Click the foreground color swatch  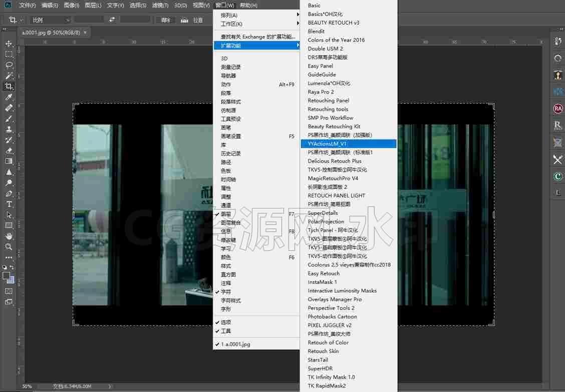coord(6,276)
